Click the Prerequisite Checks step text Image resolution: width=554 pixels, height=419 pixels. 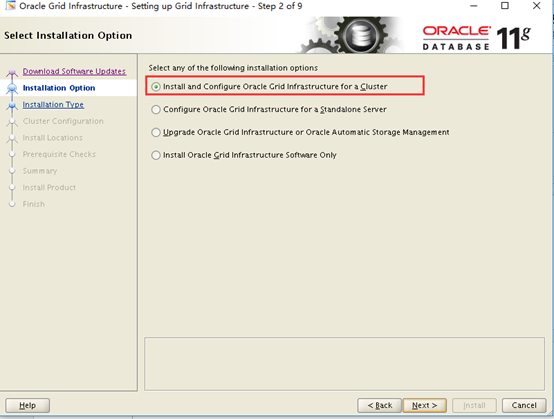coord(59,154)
